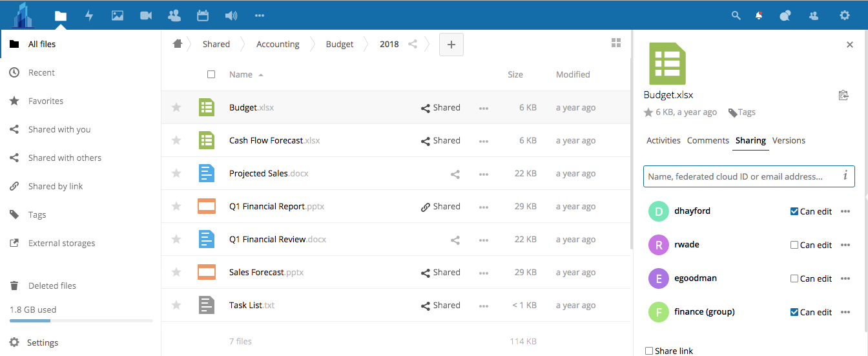868x356 pixels.
Task: Open more options for finance group share
Action: (845, 312)
